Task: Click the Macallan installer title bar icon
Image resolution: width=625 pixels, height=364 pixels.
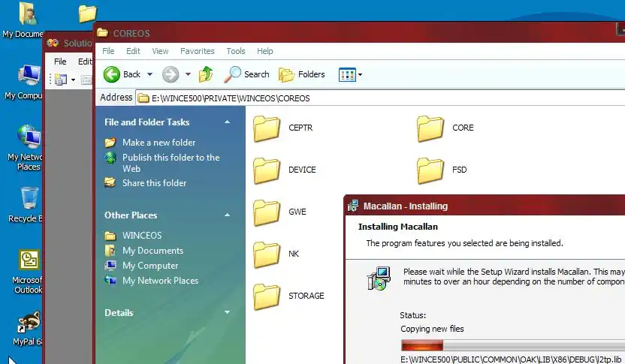Action: (x=353, y=206)
